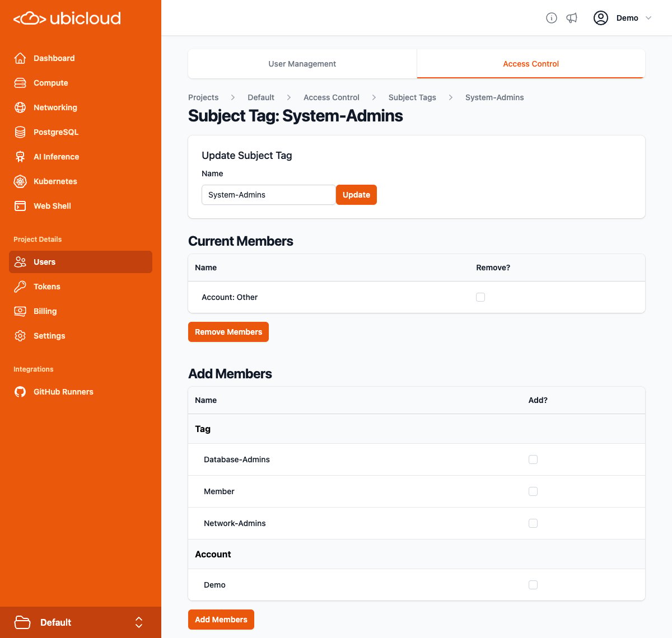This screenshot has height=638, width=672.
Task: Click the Tokens key icon
Action: click(20, 287)
